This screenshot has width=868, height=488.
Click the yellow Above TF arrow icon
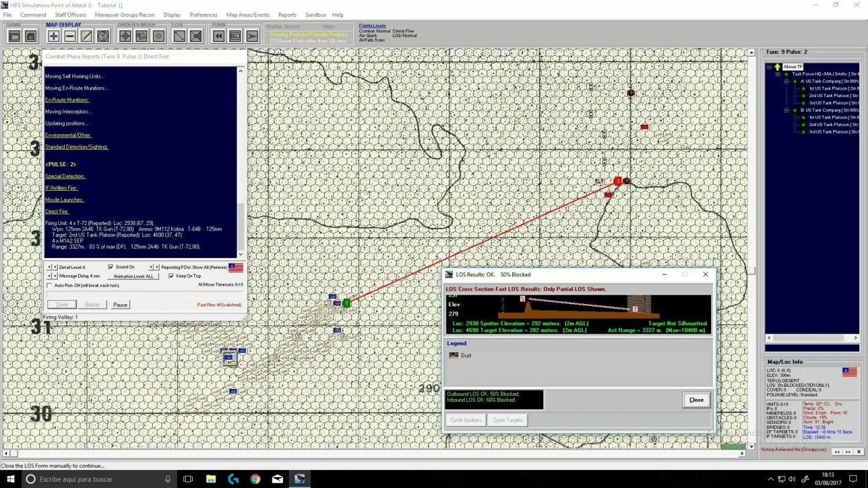pyautogui.click(x=777, y=67)
